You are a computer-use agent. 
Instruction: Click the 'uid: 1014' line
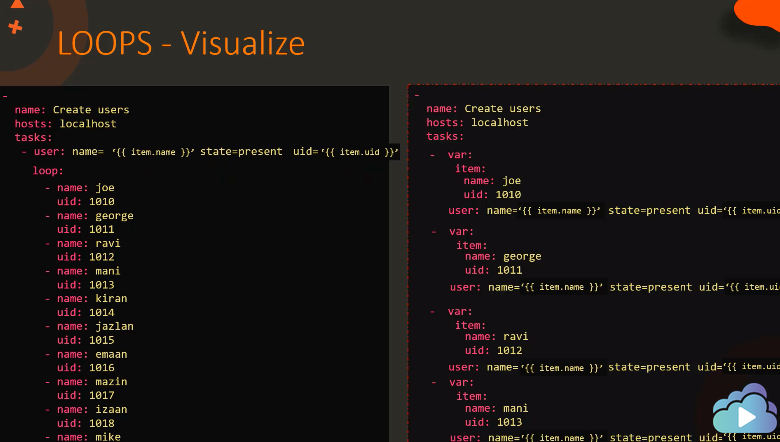point(86,312)
